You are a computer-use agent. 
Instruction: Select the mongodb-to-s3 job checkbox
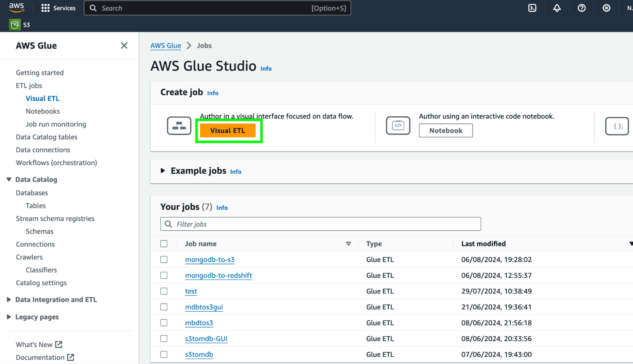[164, 260]
